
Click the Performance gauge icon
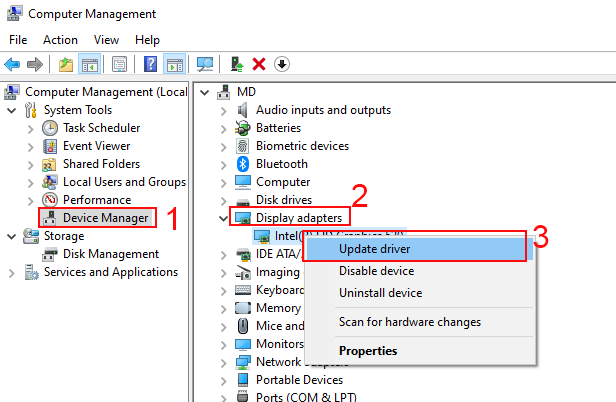pyautogui.click(x=50, y=200)
